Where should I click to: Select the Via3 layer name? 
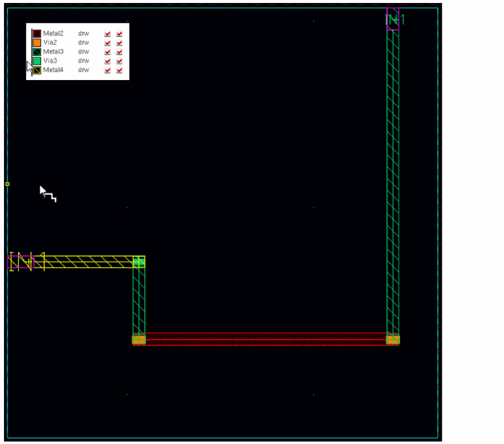[x=50, y=61]
